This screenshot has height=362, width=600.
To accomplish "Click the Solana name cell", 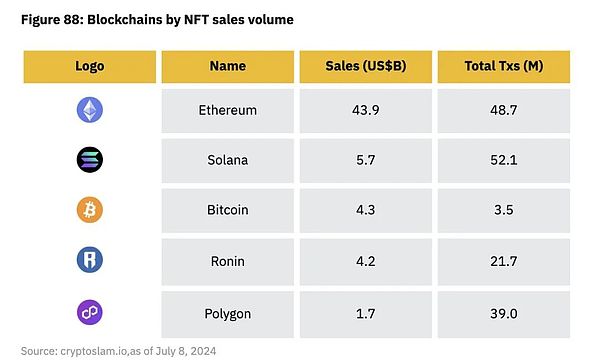I will pyautogui.click(x=228, y=161).
